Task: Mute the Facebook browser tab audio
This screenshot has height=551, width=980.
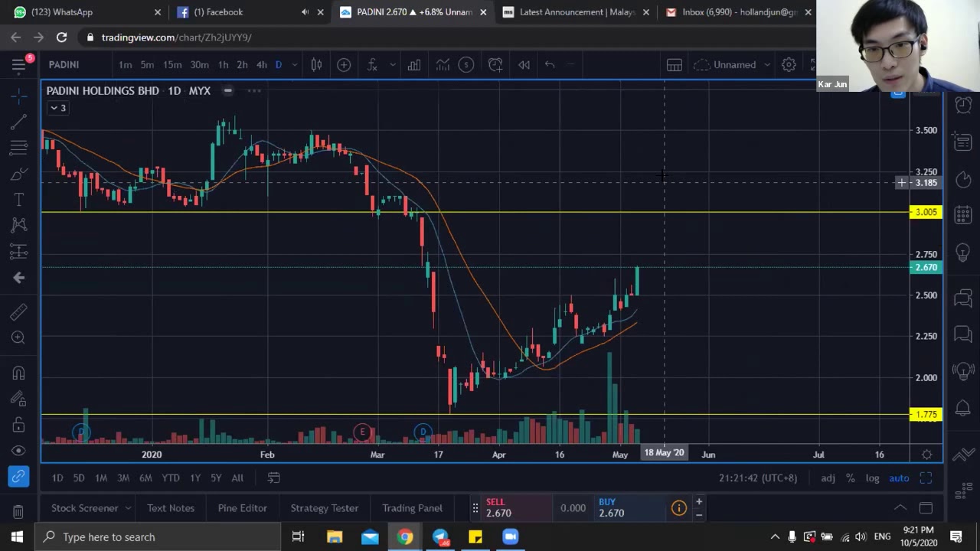Action: (305, 12)
